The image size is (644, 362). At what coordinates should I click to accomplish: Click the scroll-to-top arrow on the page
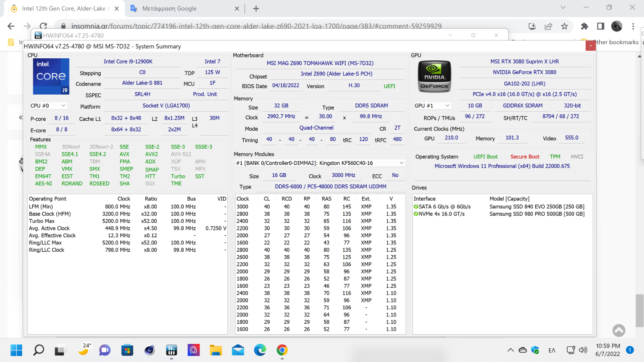tap(619, 331)
